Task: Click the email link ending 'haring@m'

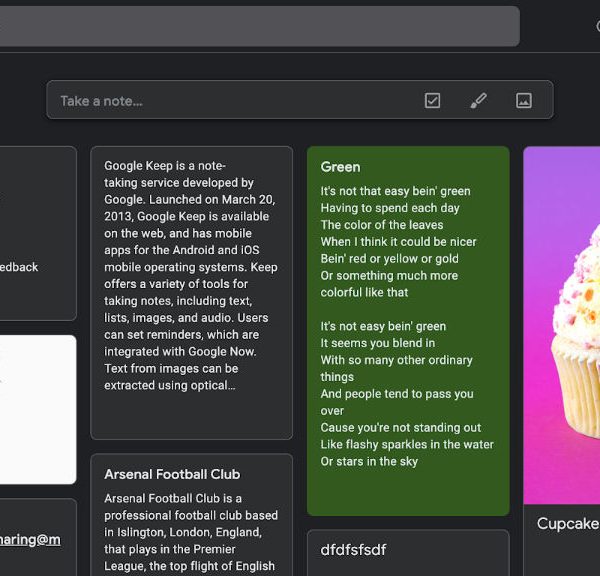Action: pos(30,540)
